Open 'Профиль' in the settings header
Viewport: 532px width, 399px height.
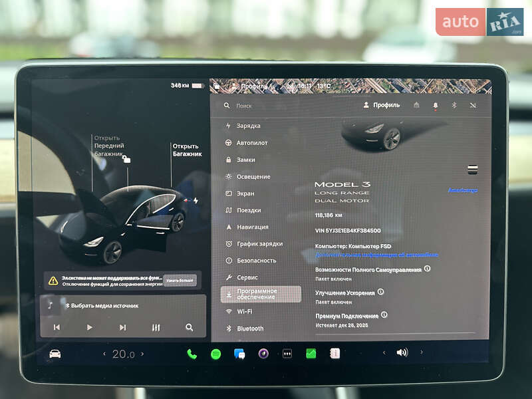point(381,105)
